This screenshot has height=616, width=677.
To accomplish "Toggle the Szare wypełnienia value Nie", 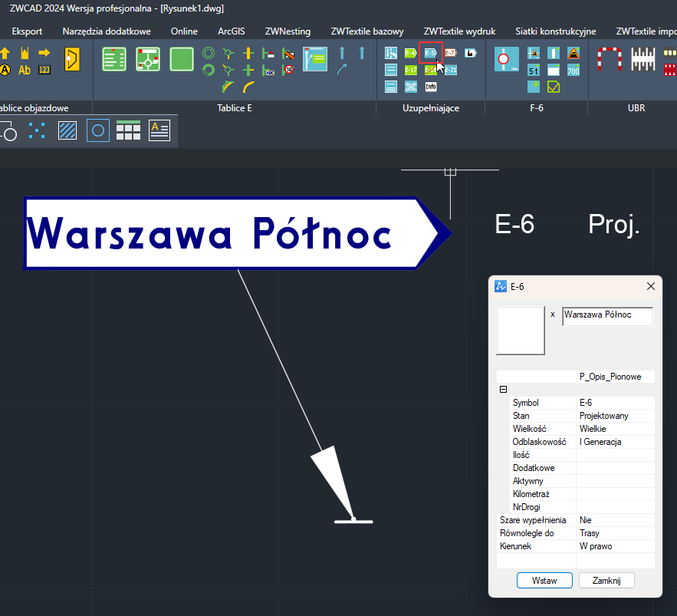I will tap(616, 520).
